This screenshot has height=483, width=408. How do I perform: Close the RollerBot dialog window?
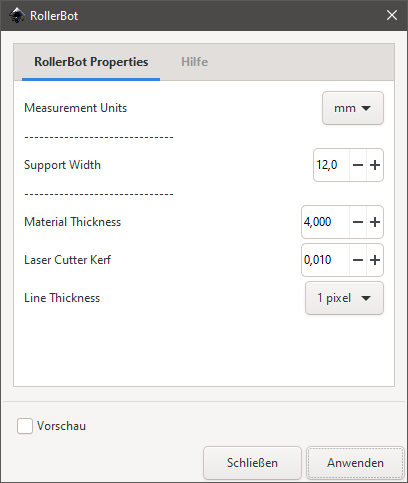392,15
